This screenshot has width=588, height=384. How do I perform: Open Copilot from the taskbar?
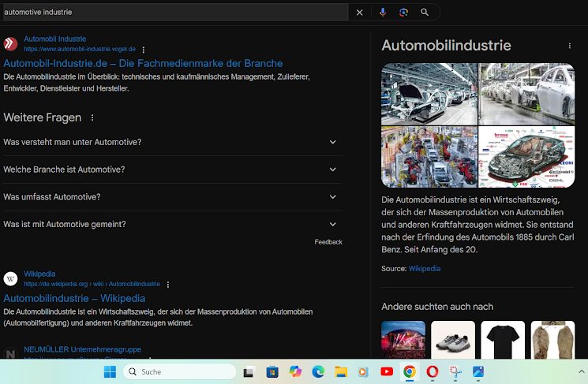(x=295, y=371)
